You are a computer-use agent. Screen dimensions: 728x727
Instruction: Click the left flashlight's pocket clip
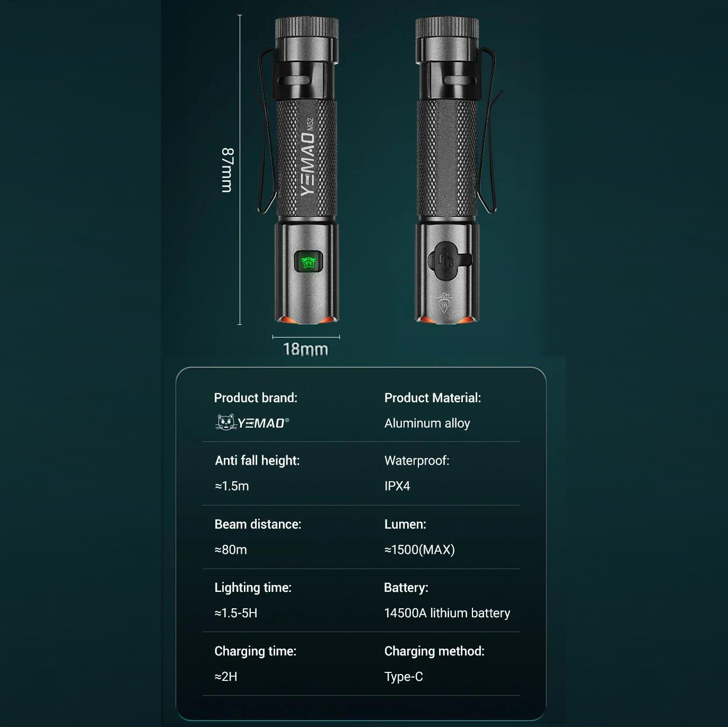click(x=267, y=132)
